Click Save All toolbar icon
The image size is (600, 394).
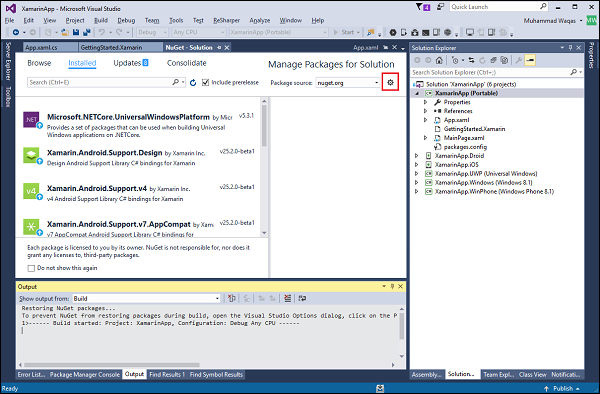pyautogui.click(x=87, y=32)
